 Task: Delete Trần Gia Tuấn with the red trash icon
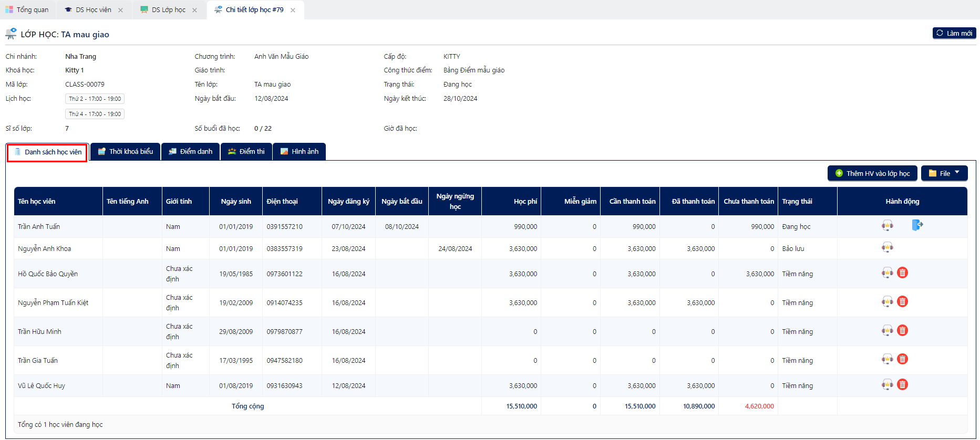point(902,359)
